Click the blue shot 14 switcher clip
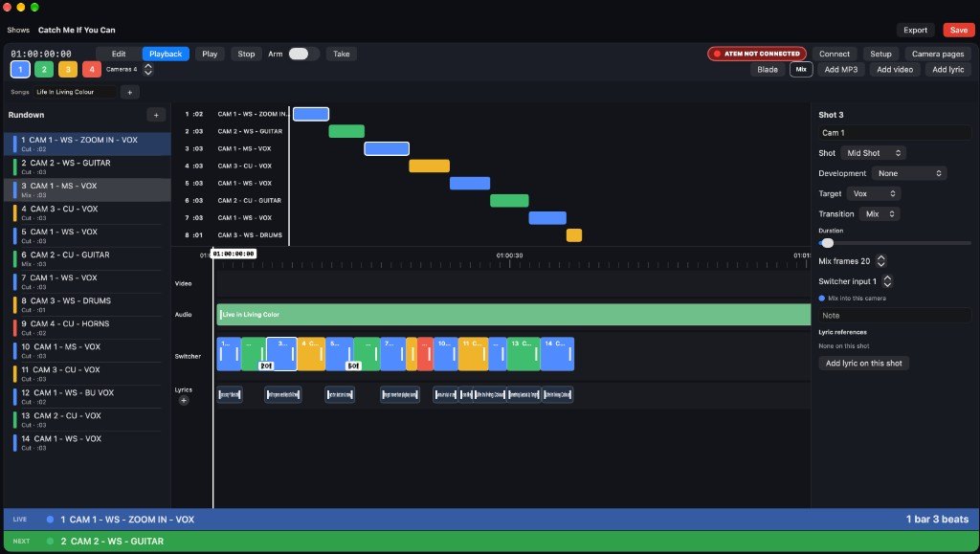This screenshot has width=980, height=554. (558, 354)
